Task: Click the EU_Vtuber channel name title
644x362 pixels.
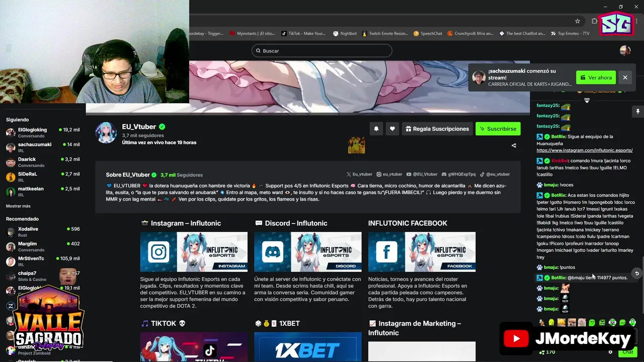Action: tap(139, 127)
